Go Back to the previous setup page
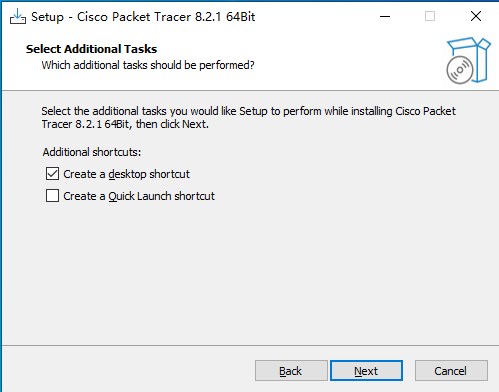 pyautogui.click(x=291, y=371)
